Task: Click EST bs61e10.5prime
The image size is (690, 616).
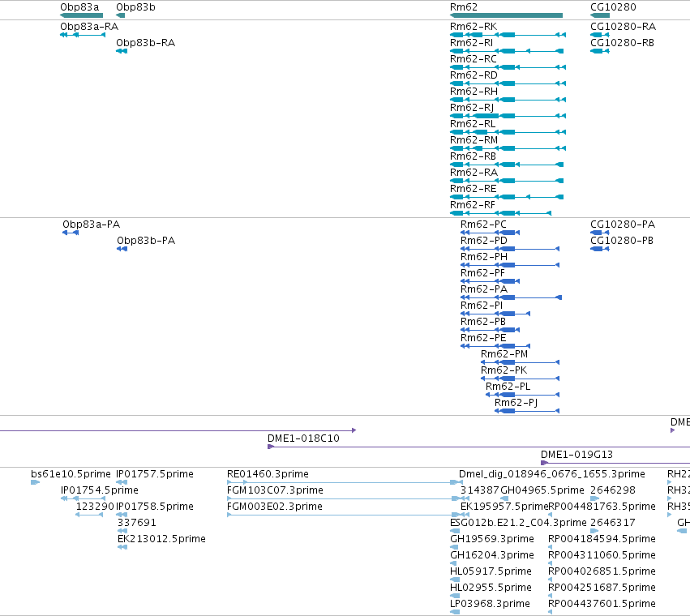Action: pyautogui.click(x=35, y=483)
